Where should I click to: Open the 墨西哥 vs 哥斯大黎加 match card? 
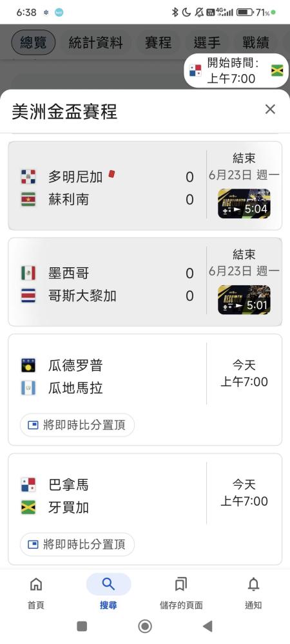145,282
